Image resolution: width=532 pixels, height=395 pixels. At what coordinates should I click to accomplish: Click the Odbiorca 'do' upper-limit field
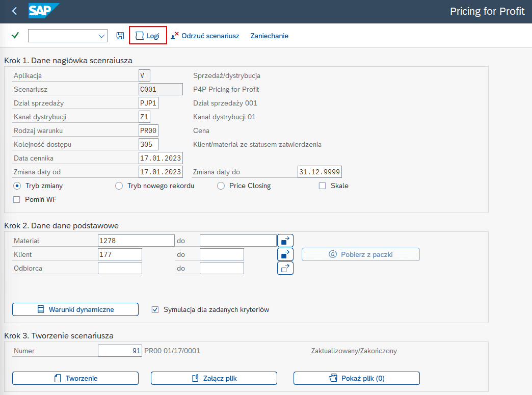(222, 268)
